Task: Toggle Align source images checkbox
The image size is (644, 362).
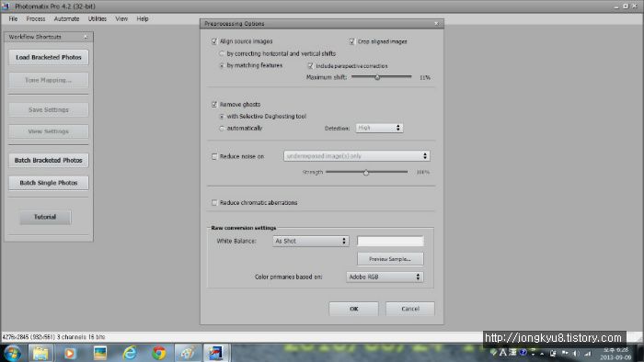Action: [x=214, y=41]
